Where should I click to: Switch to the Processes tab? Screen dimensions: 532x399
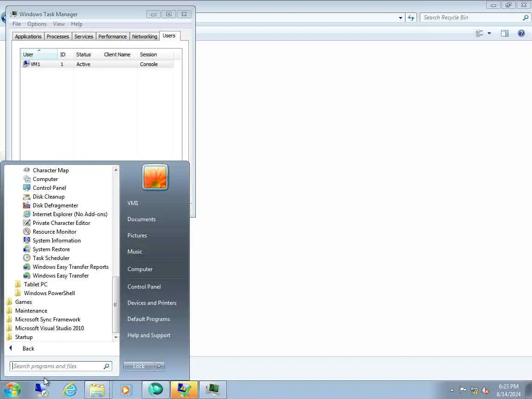tap(58, 36)
